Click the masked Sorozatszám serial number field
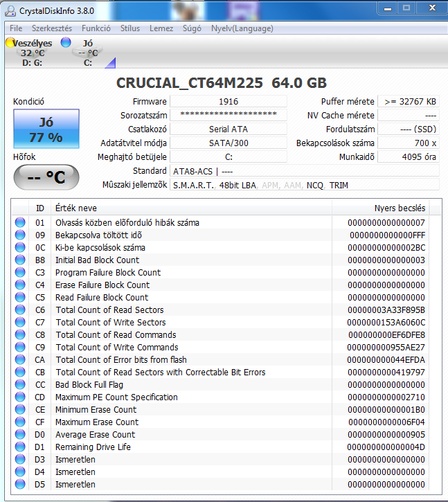Image resolution: width=448 pixels, height=502 pixels. point(229,115)
